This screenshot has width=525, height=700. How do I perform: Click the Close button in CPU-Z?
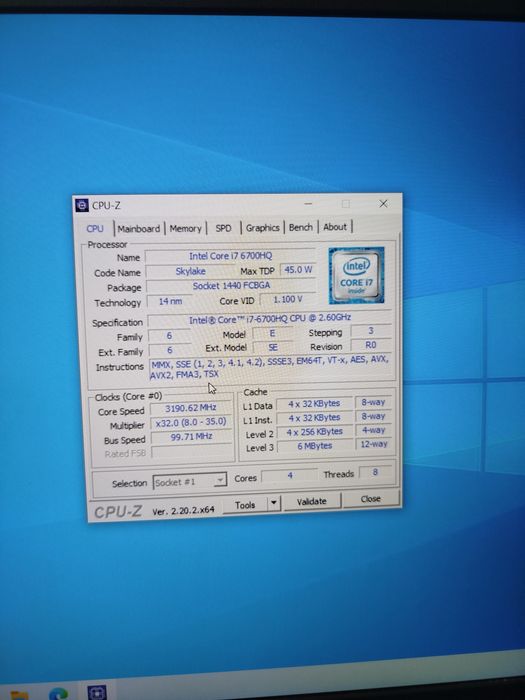[x=370, y=499]
